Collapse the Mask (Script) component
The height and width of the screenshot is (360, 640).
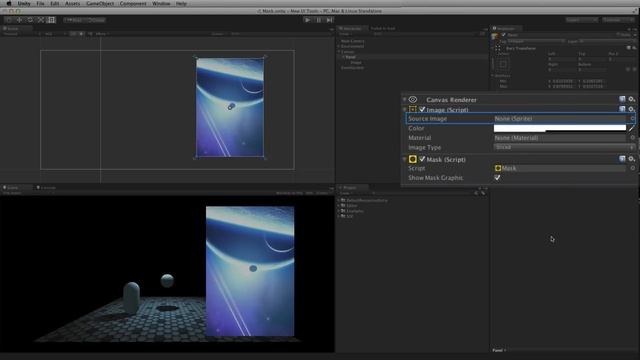[x=404, y=159]
